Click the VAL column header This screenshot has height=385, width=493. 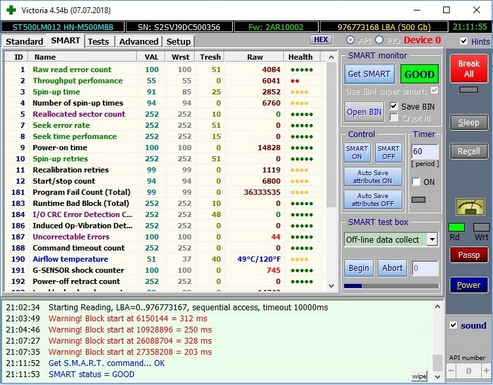[151, 57]
